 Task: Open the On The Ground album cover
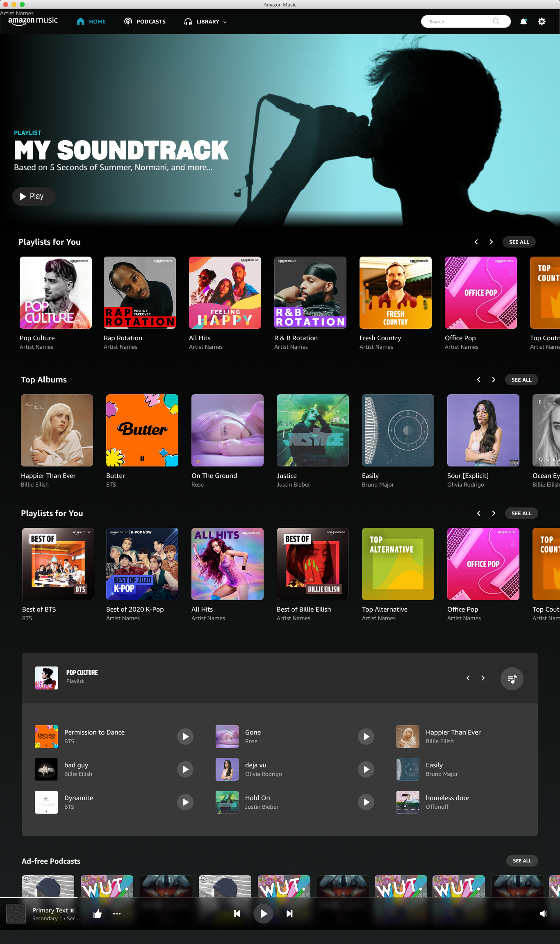(x=228, y=430)
